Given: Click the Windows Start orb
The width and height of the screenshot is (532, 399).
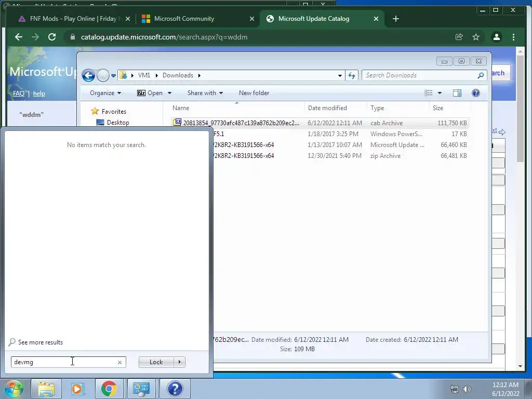Looking at the screenshot, I should [13, 389].
